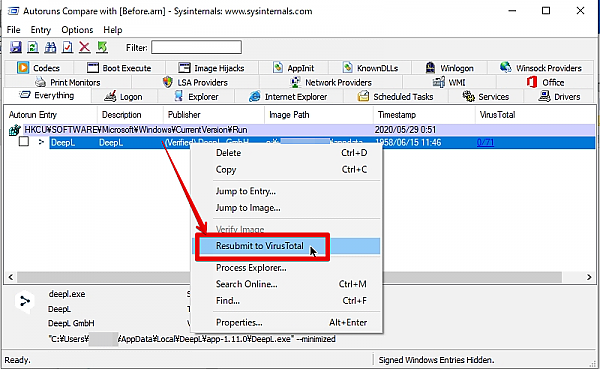
Task: Choose Properties... in the context menu
Action: [287, 323]
